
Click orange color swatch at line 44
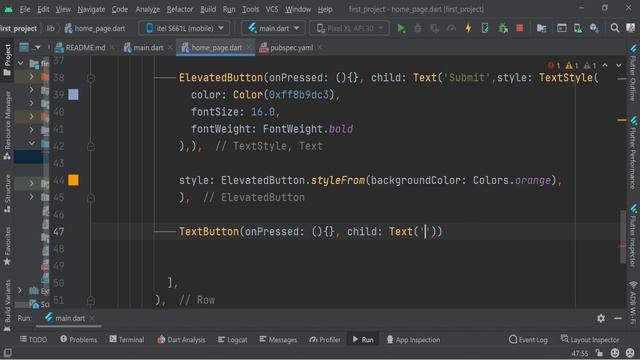click(x=73, y=180)
